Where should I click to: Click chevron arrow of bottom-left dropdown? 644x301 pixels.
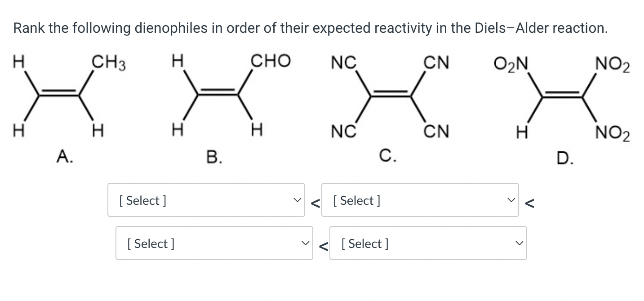click(304, 243)
